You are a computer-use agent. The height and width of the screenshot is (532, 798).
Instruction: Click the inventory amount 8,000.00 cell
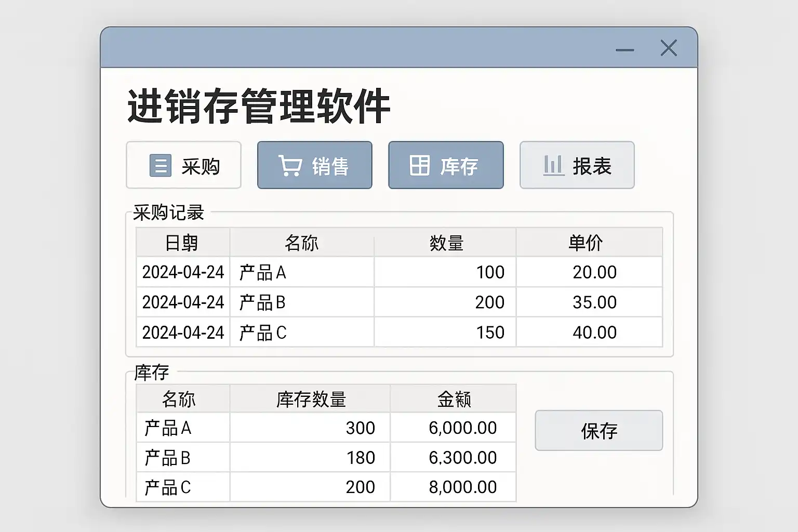(462, 487)
